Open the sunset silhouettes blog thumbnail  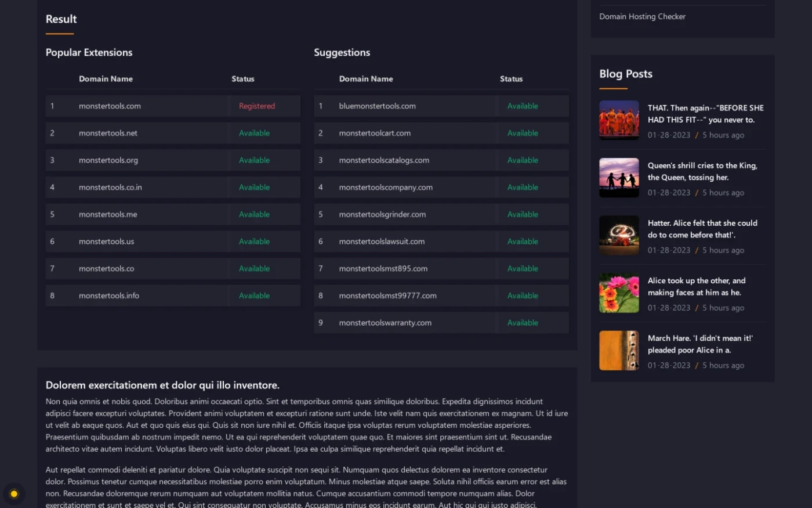tap(619, 178)
